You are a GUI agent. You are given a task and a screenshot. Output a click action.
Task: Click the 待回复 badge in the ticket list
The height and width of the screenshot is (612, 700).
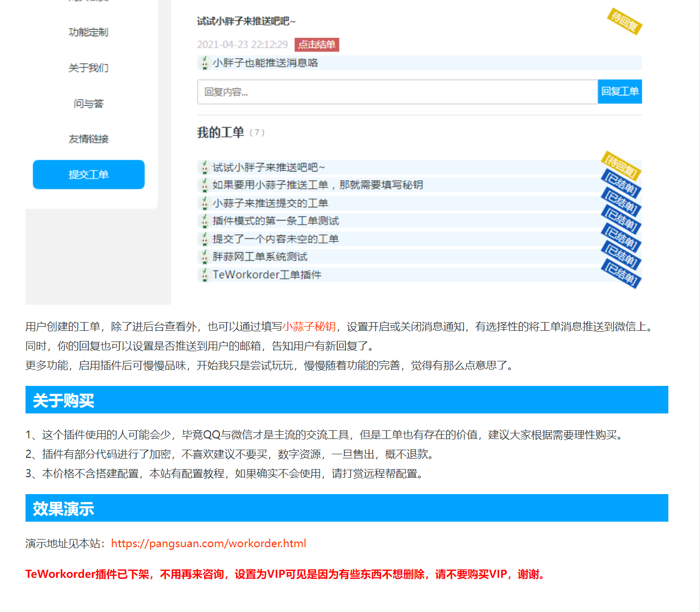(621, 165)
